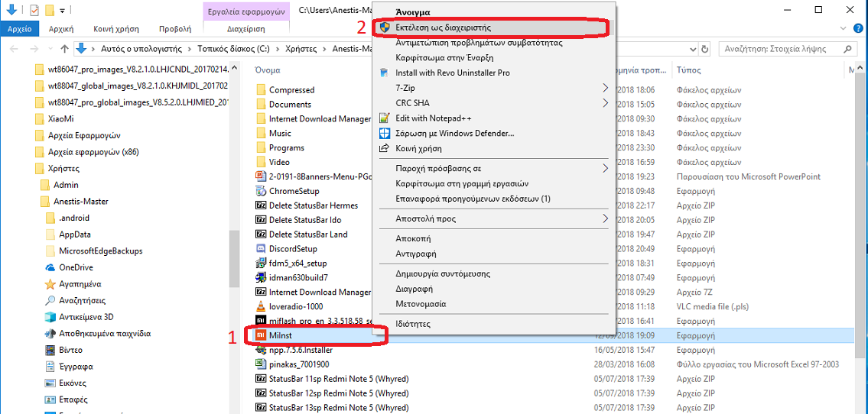Click the OneDrive cloud icon in sidebar

point(50,267)
